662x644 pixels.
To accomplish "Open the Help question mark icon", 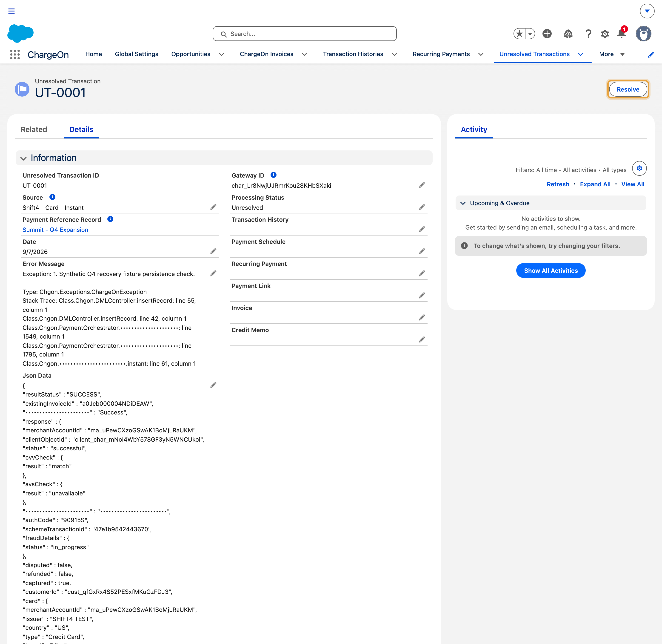I will click(x=588, y=34).
